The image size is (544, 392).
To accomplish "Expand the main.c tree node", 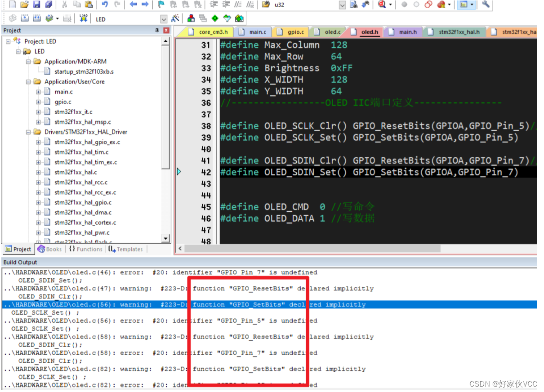I will [39, 92].
